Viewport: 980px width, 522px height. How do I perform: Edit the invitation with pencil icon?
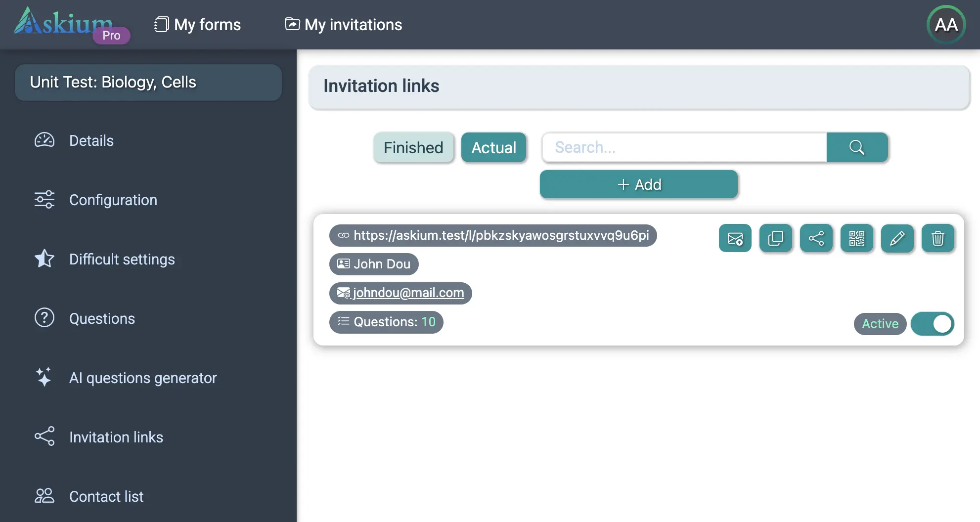897,238
